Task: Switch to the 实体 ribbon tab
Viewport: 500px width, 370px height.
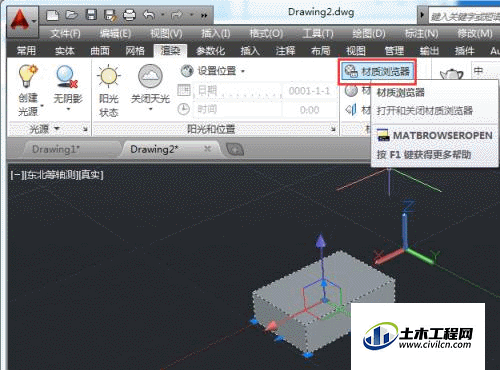Action: click(x=65, y=51)
